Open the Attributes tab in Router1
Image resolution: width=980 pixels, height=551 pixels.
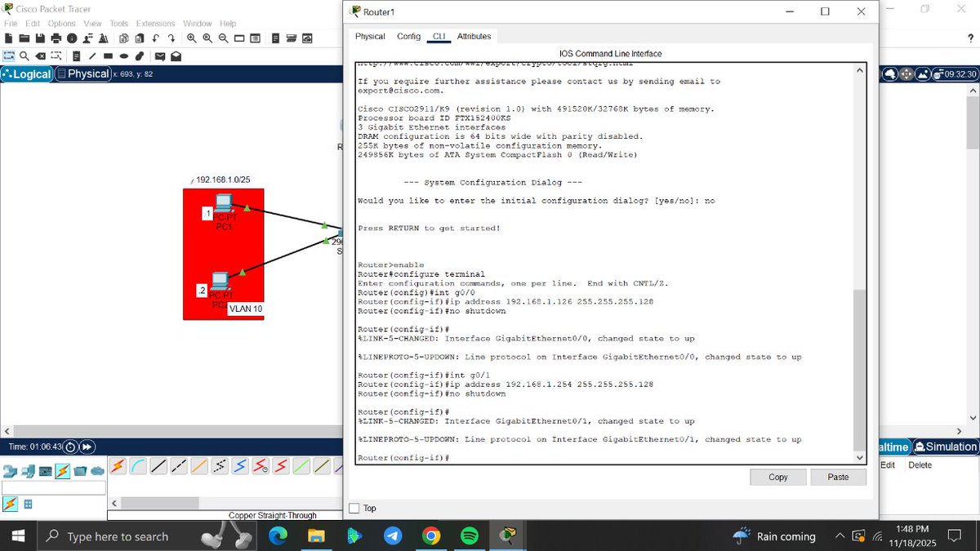pyautogui.click(x=474, y=37)
